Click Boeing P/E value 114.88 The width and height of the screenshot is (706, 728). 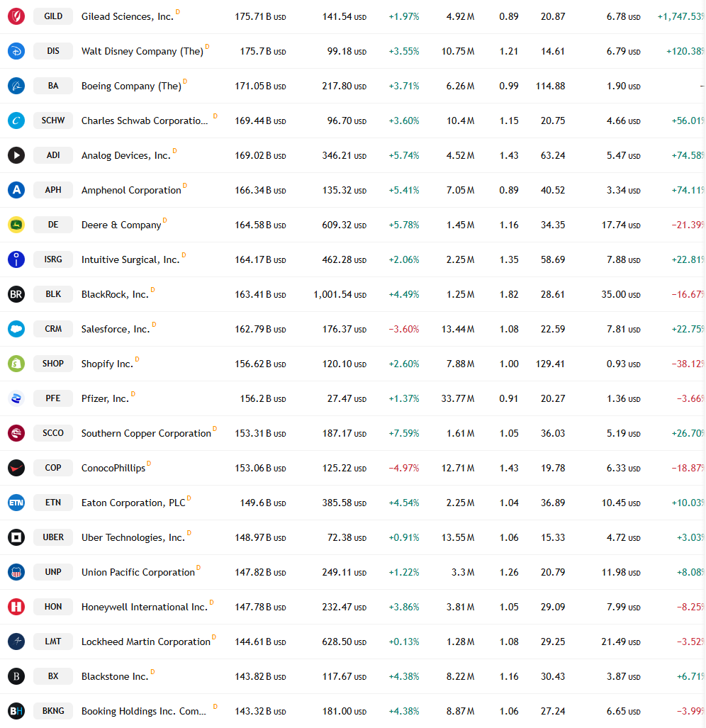pos(550,86)
